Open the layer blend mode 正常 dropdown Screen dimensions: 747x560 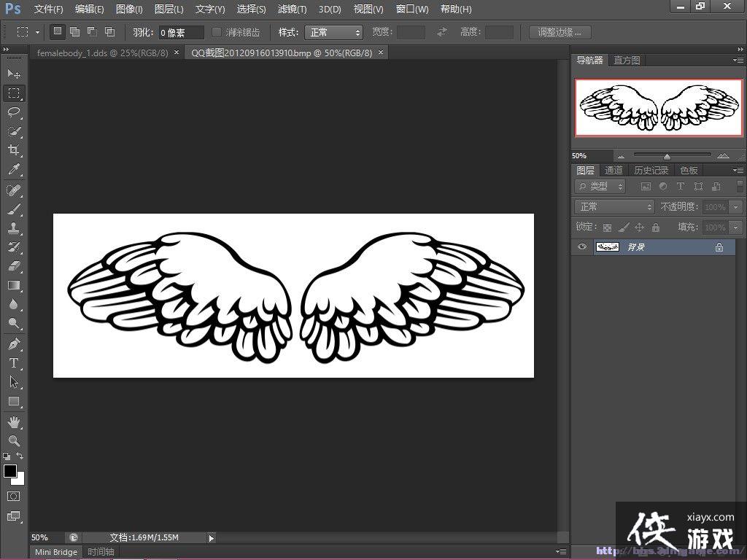click(x=614, y=207)
